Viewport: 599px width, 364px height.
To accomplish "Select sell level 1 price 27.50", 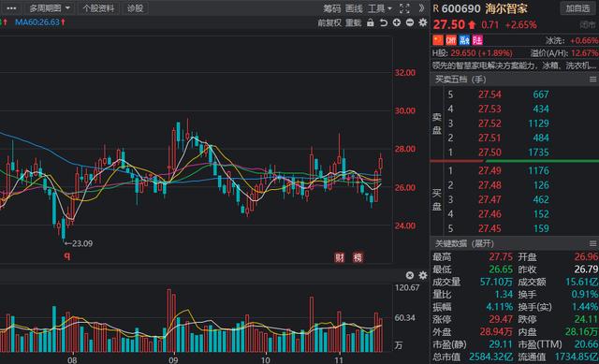I will pyautogui.click(x=489, y=153).
